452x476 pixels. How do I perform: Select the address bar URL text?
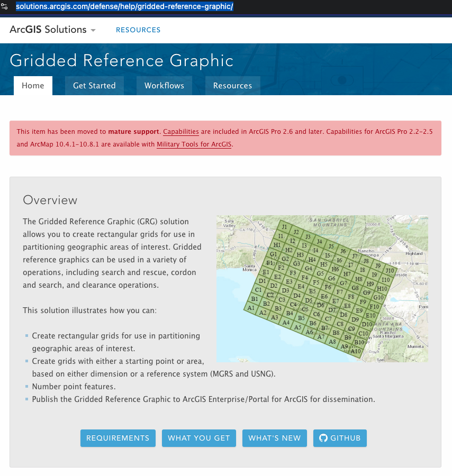click(x=124, y=6)
